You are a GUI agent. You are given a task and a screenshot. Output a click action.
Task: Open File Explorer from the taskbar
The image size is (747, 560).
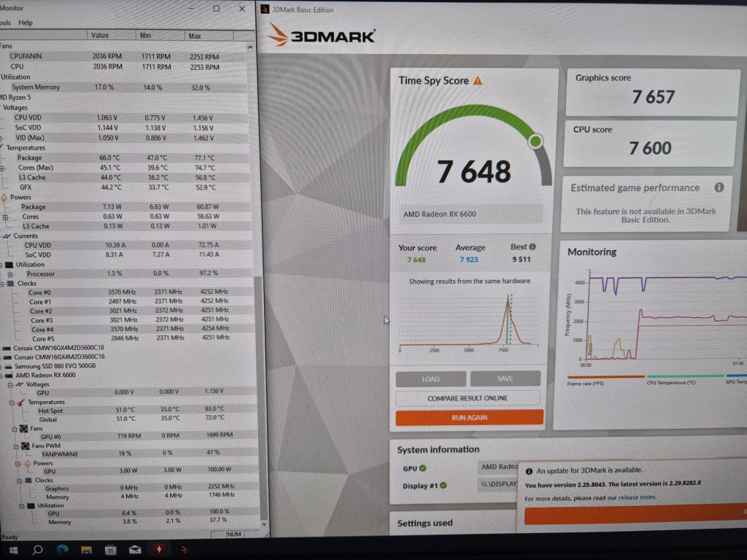coord(86,550)
